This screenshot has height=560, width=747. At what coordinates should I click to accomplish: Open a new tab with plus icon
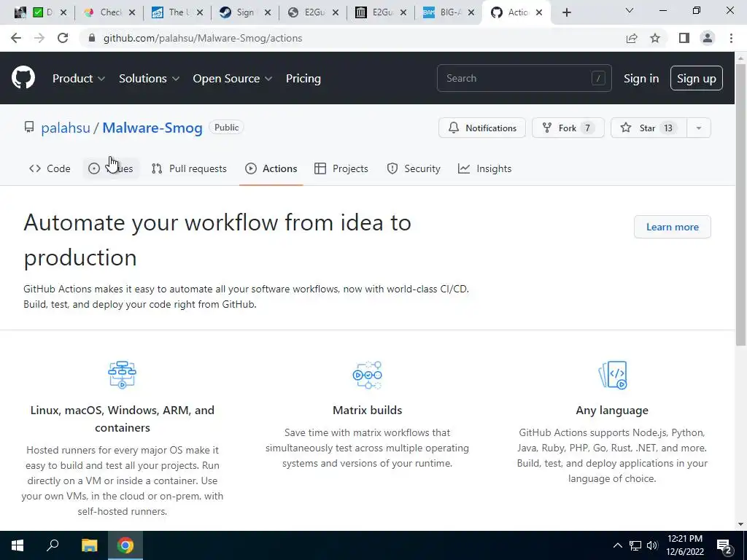(566, 13)
